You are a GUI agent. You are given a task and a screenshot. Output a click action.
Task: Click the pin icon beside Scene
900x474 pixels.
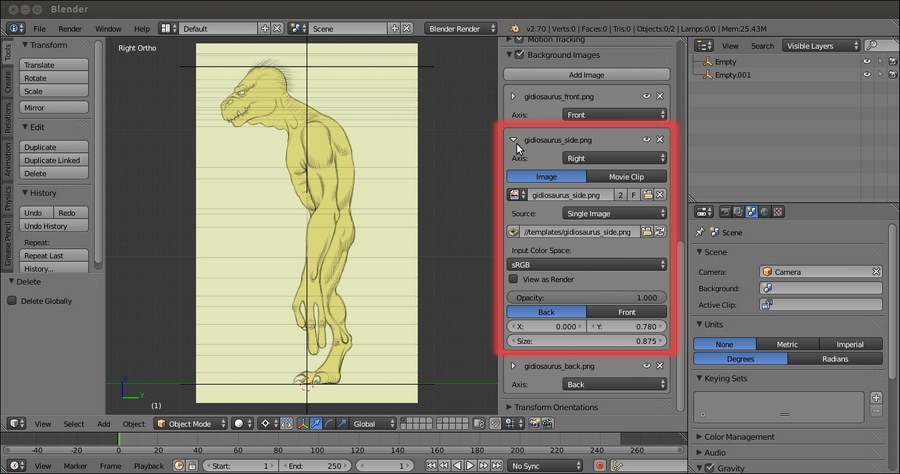700,232
